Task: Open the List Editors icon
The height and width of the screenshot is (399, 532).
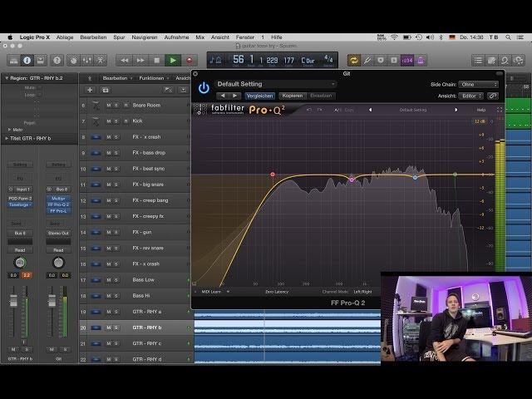Action: click(x=478, y=61)
